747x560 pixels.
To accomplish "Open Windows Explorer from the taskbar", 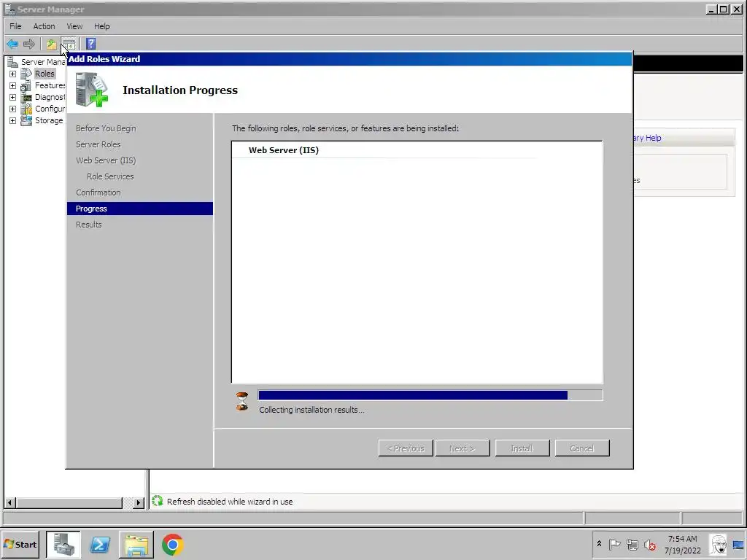I will 136,544.
